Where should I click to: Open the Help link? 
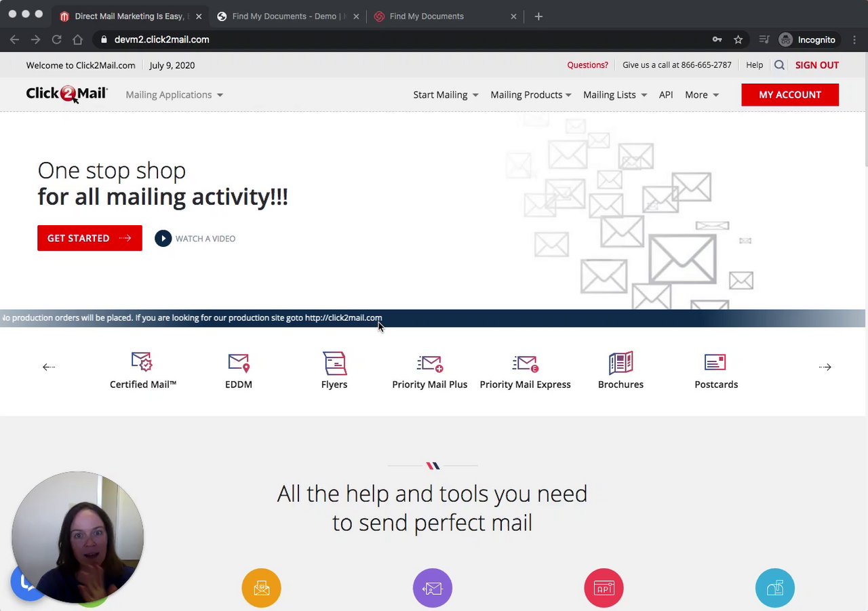(x=754, y=65)
